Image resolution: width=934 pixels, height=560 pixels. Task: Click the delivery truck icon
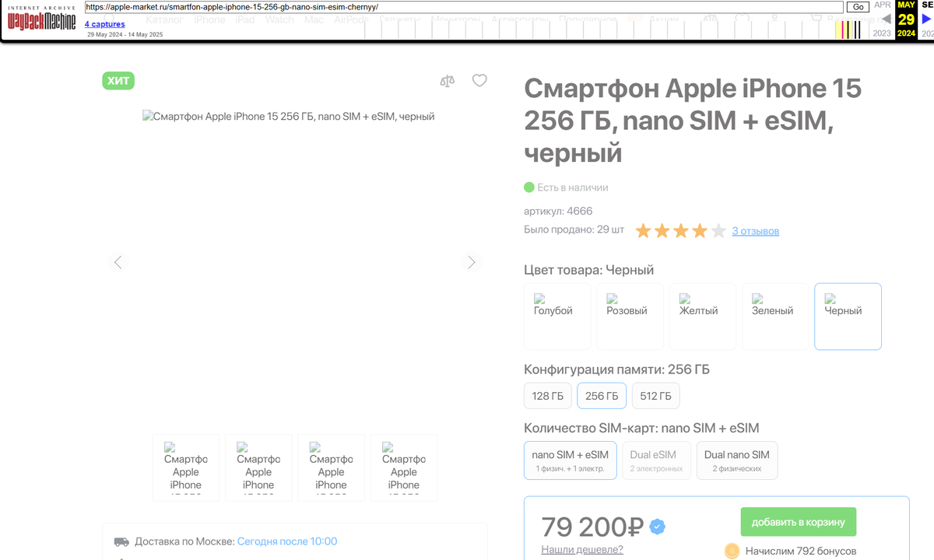coord(121,542)
